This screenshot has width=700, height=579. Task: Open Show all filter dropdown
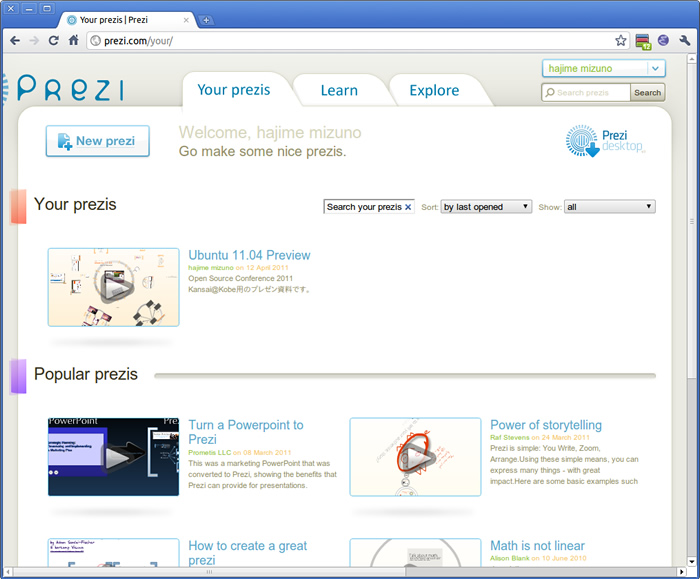click(x=609, y=207)
